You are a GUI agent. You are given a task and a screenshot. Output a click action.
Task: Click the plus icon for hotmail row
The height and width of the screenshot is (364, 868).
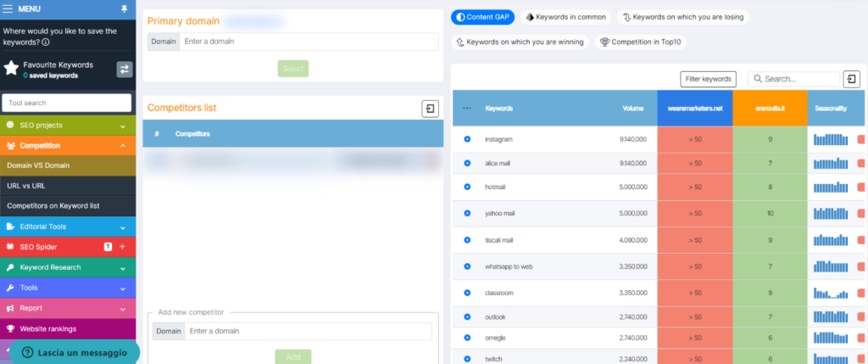467,188
